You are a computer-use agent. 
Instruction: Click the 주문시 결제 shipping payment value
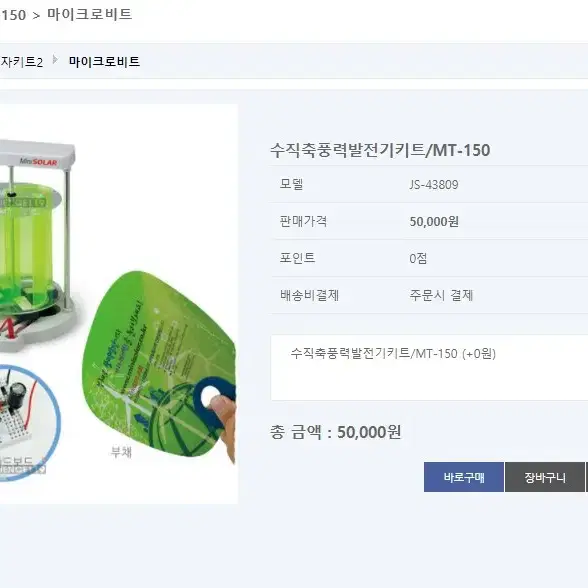tap(441, 296)
